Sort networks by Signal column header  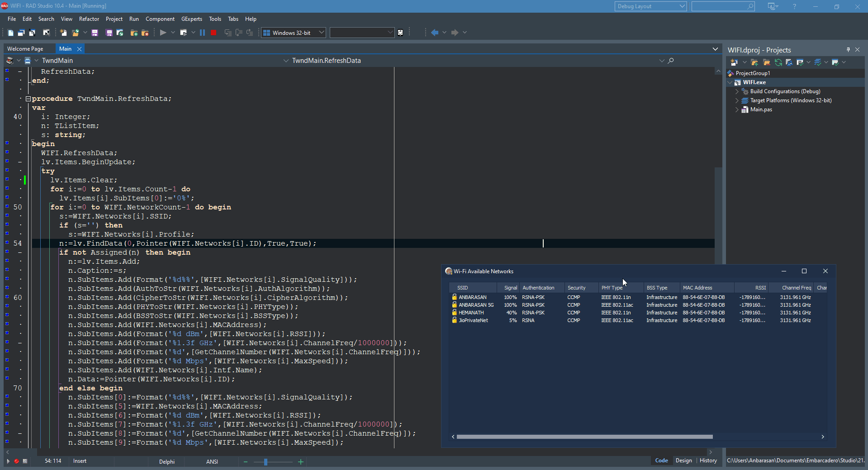tap(510, 288)
